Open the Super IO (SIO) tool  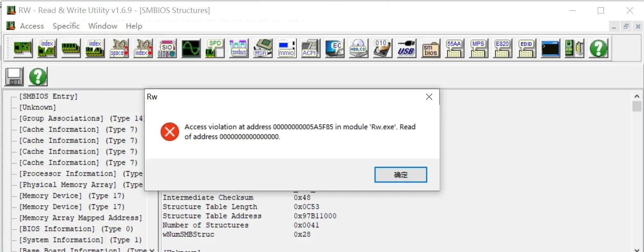(167, 48)
